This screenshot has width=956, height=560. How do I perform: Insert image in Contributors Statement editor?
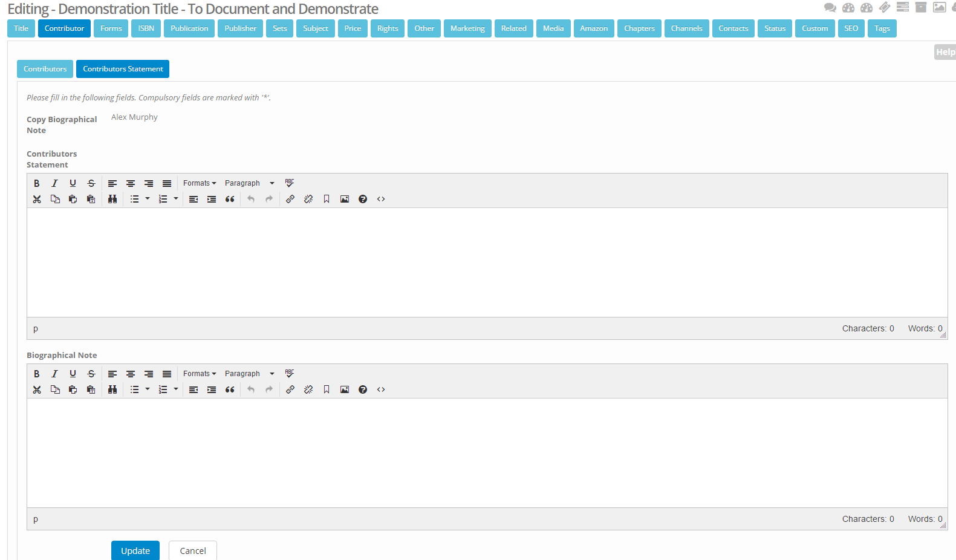(x=345, y=199)
